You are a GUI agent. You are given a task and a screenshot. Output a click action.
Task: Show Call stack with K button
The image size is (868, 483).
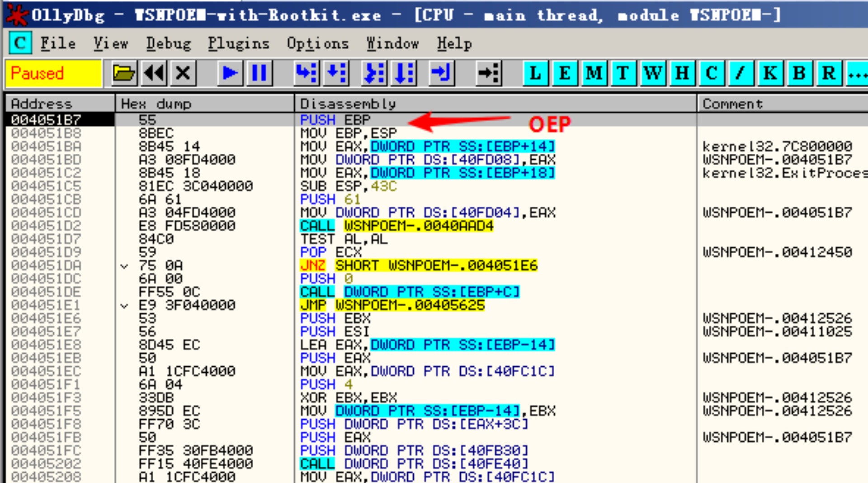771,73
